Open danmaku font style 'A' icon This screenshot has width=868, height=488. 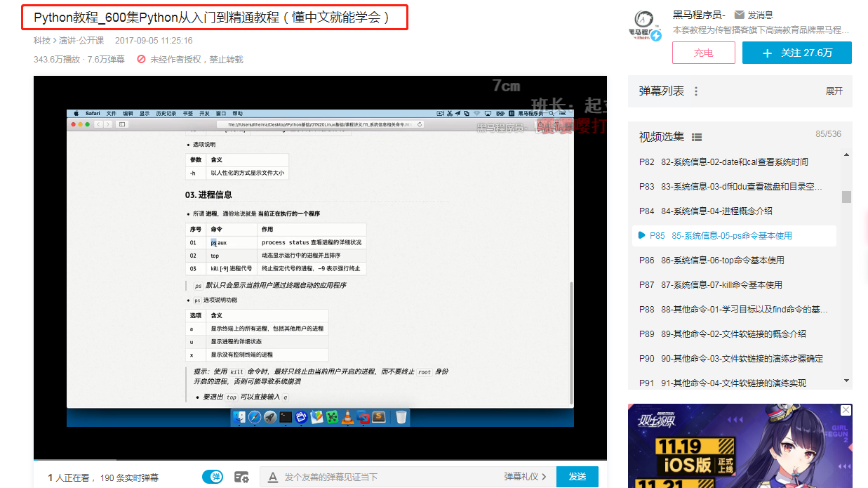[x=273, y=477]
